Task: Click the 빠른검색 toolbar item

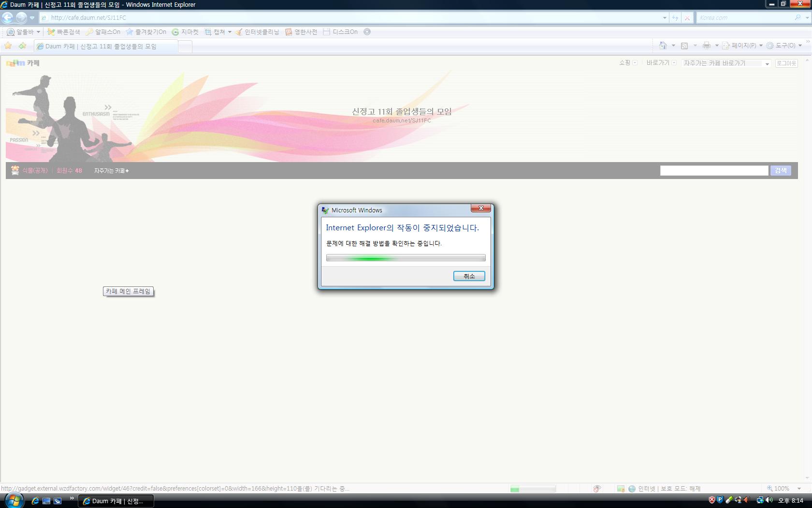Action: pyautogui.click(x=63, y=32)
